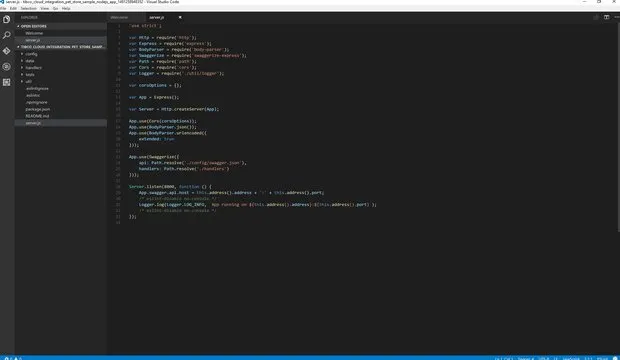The width and height of the screenshot is (620, 360).
Task: Close the server.js editor tab
Action: coord(180,17)
